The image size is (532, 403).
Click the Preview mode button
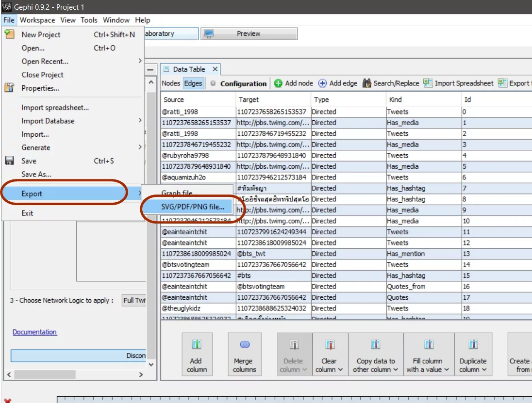pos(249,33)
